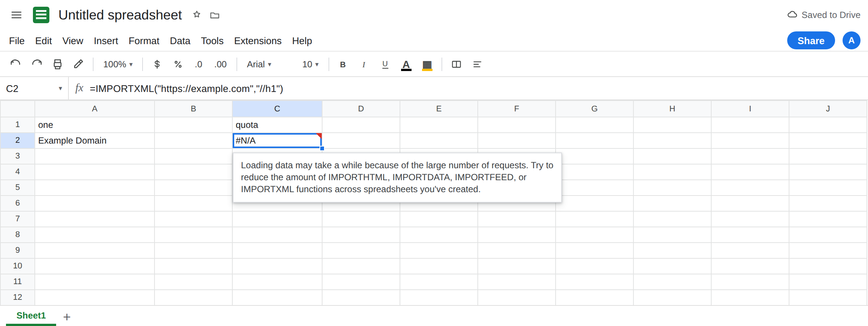Screen dimensions: 868x326
Task: Open the Help menu
Action: pos(302,41)
